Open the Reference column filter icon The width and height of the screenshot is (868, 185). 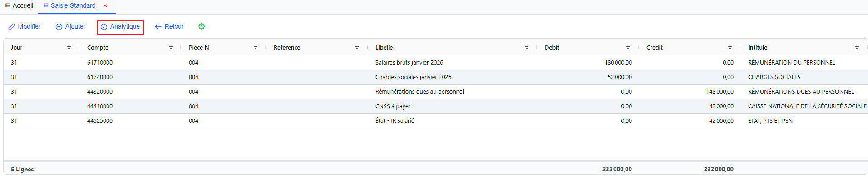pos(357,47)
